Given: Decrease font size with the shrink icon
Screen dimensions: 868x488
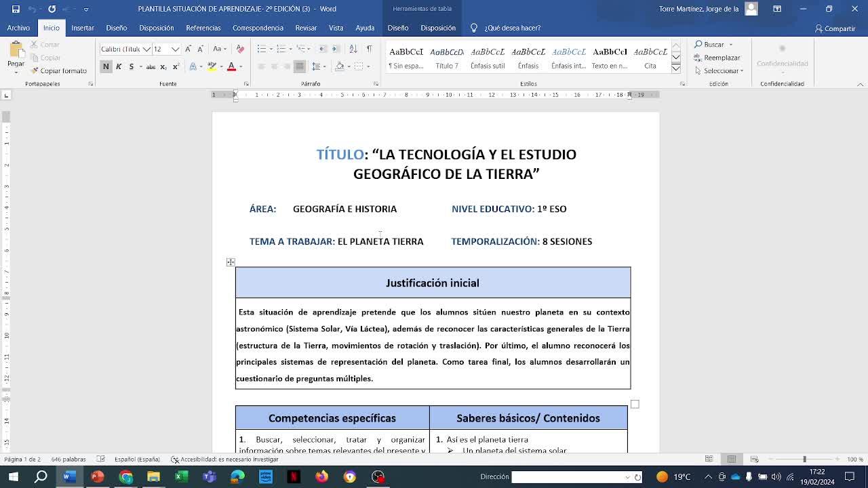Looking at the screenshot, I should [201, 49].
